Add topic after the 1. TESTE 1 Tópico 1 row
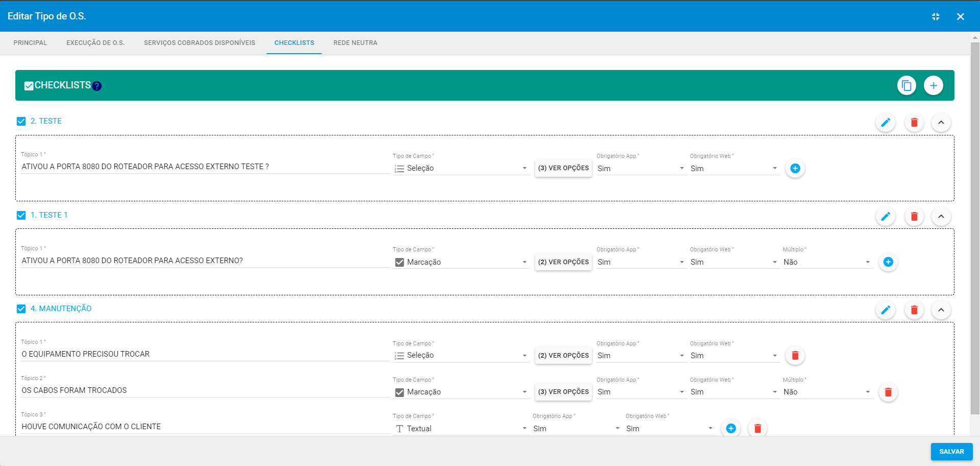 888,262
